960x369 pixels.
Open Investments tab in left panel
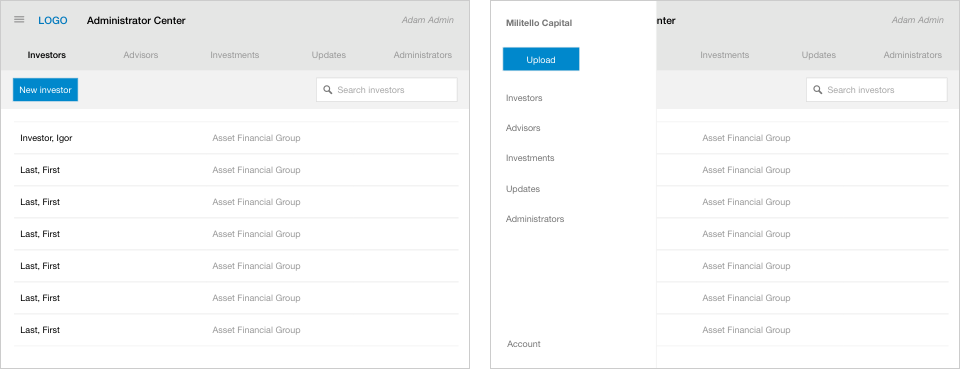(234, 55)
